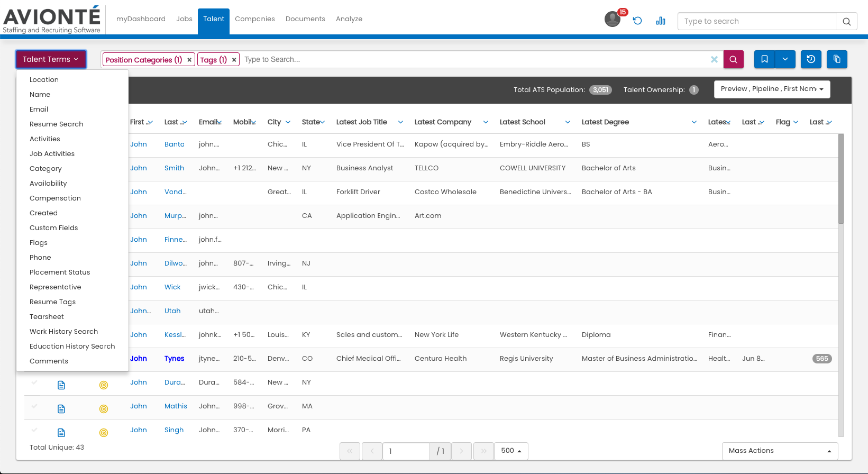The image size is (868, 474).
Task: Click yellow target icon in Dura row
Action: click(104, 385)
